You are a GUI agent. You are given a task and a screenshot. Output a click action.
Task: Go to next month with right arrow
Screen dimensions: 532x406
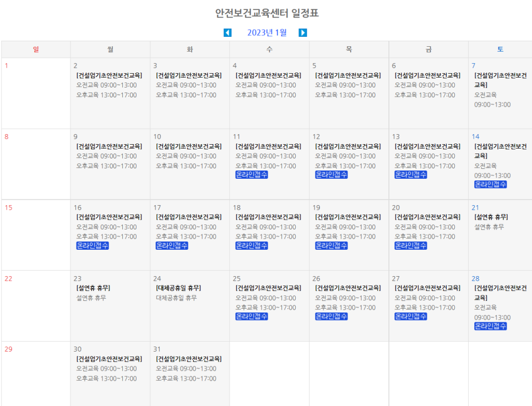pyautogui.click(x=303, y=32)
